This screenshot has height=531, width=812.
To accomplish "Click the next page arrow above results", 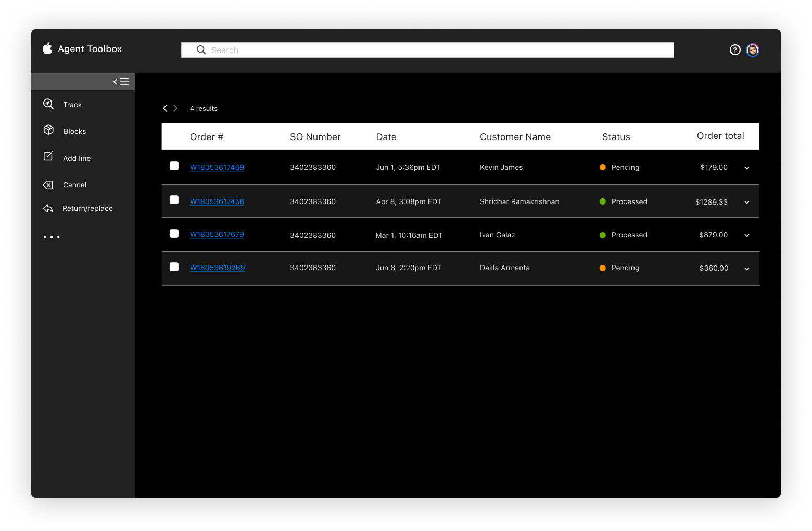I will point(175,108).
